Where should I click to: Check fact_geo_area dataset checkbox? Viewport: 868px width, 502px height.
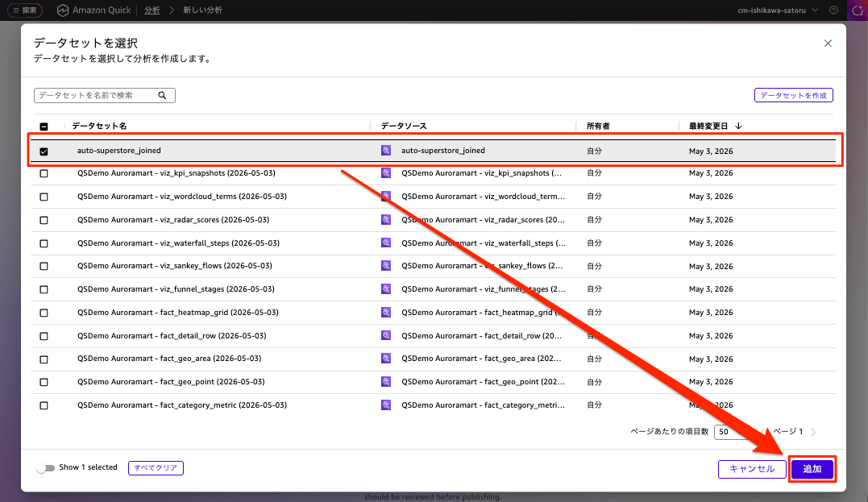coord(44,359)
